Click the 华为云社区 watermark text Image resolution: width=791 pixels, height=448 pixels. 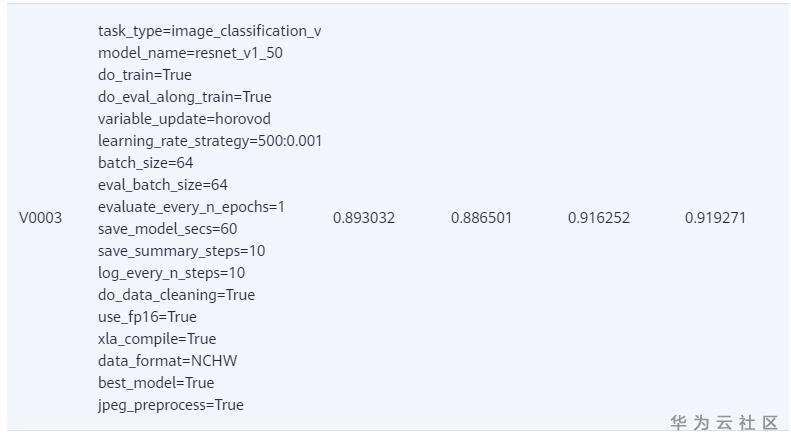[x=724, y=423]
